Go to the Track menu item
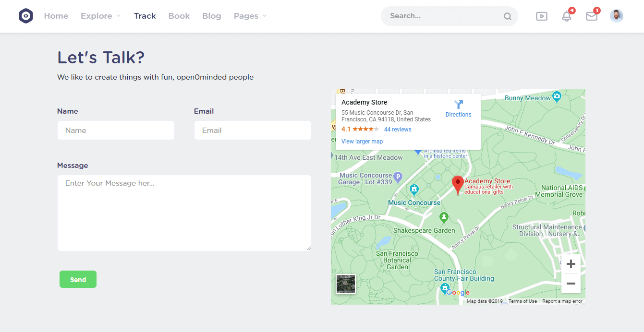644x332 pixels. tap(145, 16)
